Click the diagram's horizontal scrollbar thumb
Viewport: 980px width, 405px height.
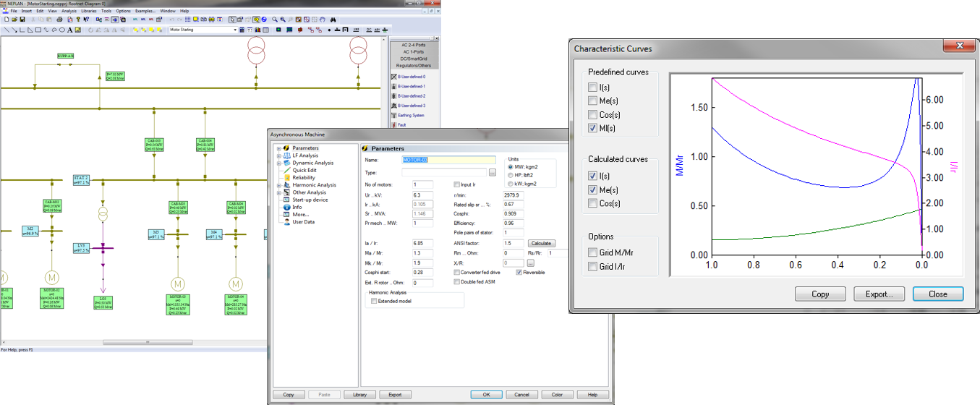148,342
